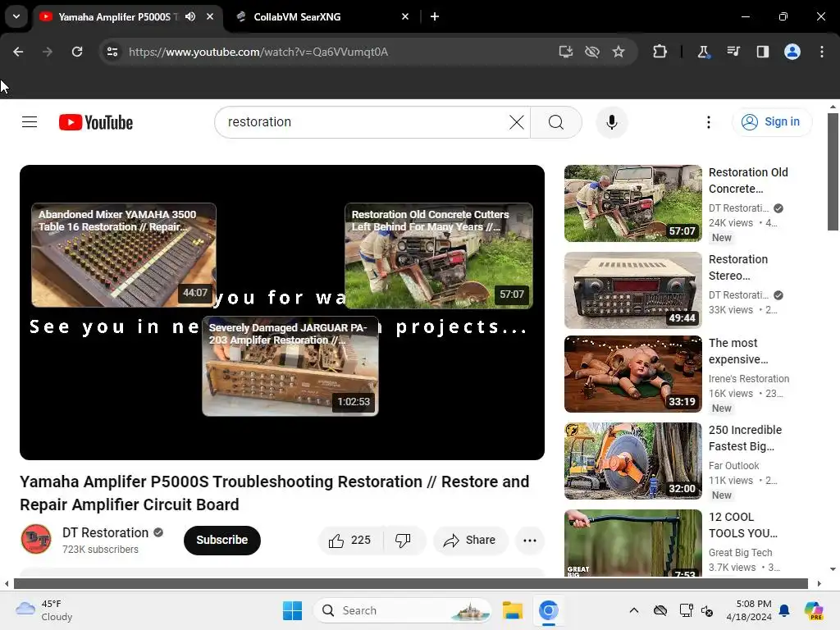Switch to the CollabVM SearXNG tab
The height and width of the screenshot is (630, 840).
(x=297, y=16)
